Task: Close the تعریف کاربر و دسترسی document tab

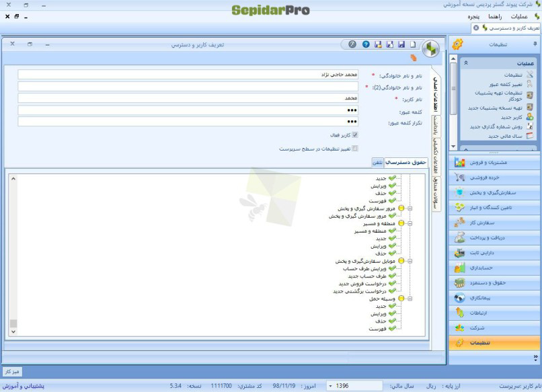Action: click(476, 28)
